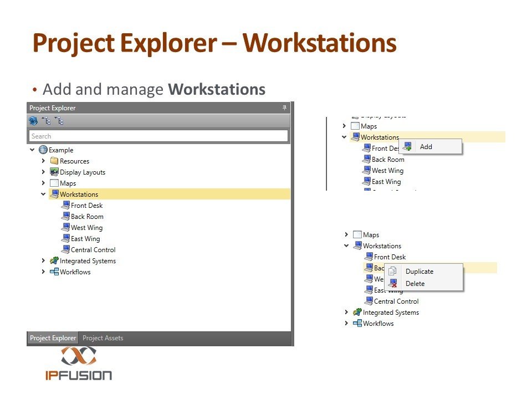This screenshot has width=532, height=399.
Task: Click the Workflows diagram icon in main panel
Action: pyautogui.click(x=54, y=272)
